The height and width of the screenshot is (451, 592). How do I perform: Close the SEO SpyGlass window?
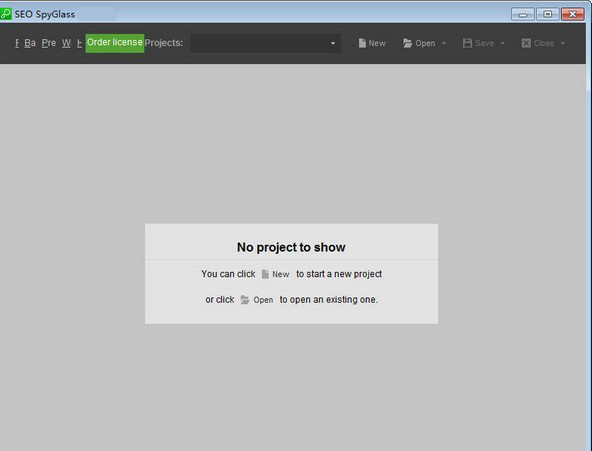coord(573,14)
